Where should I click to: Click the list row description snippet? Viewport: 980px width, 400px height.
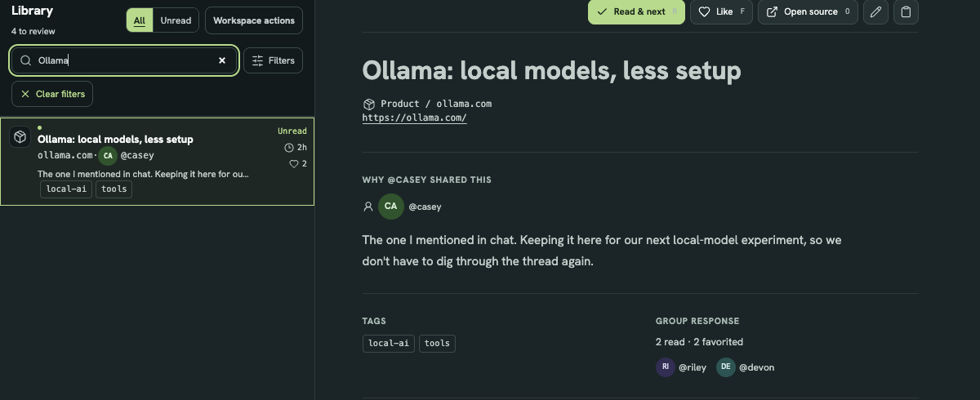pos(143,174)
